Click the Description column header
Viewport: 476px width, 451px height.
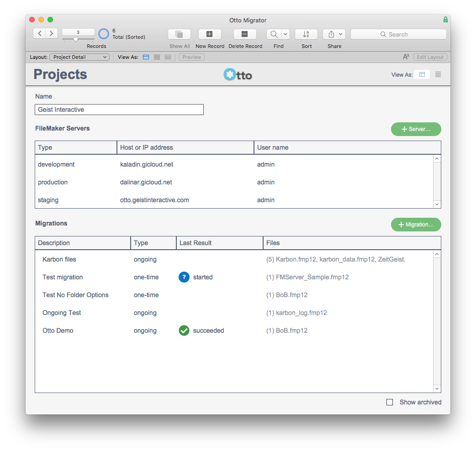pos(83,243)
